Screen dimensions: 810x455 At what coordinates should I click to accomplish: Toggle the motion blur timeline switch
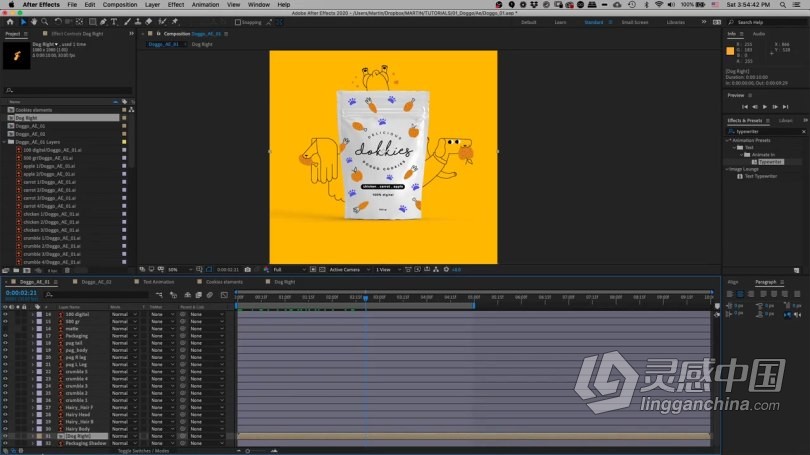tap(210, 295)
